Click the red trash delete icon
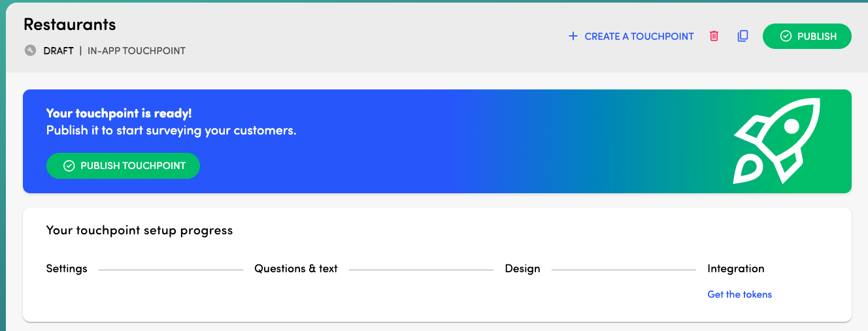The image size is (868, 331). [714, 37]
